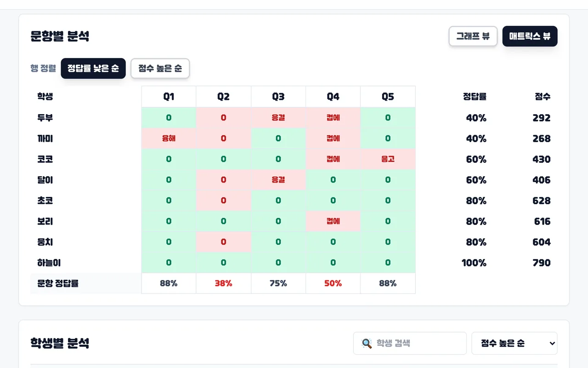Click the Q1 column header
Screen dimensions: 588x368
[x=169, y=97]
